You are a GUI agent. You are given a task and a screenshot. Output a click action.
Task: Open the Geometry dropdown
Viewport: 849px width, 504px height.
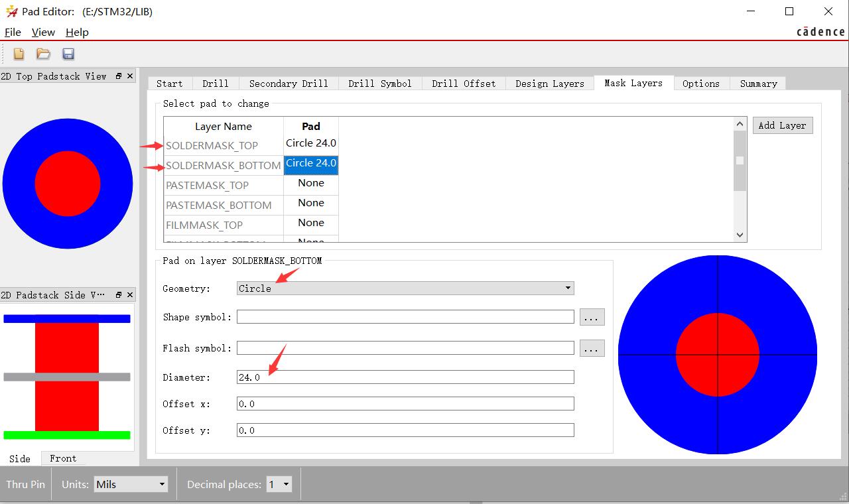567,288
